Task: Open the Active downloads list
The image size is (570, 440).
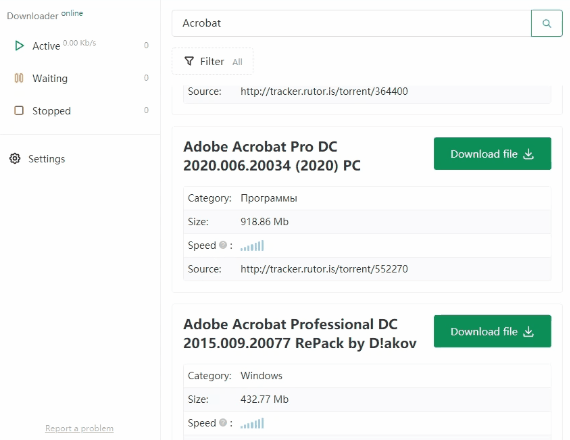Action: click(x=80, y=46)
